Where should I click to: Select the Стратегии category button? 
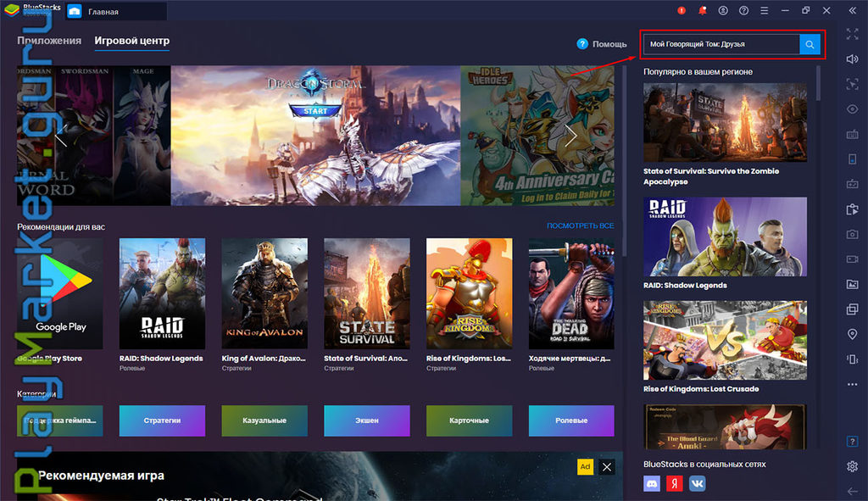[162, 420]
